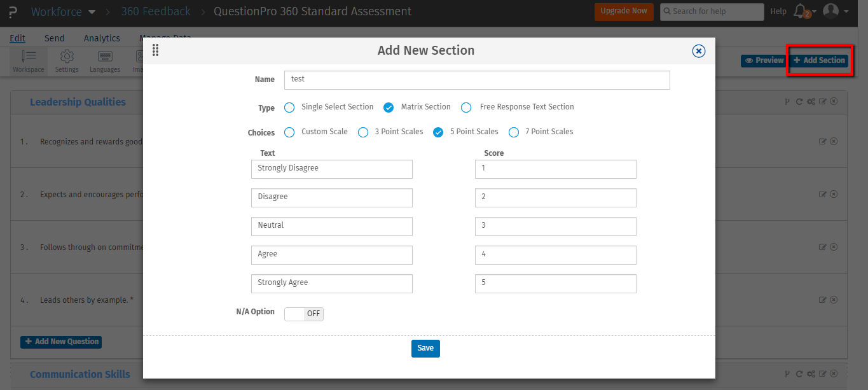Toggle the N/A Option switch

click(x=304, y=314)
